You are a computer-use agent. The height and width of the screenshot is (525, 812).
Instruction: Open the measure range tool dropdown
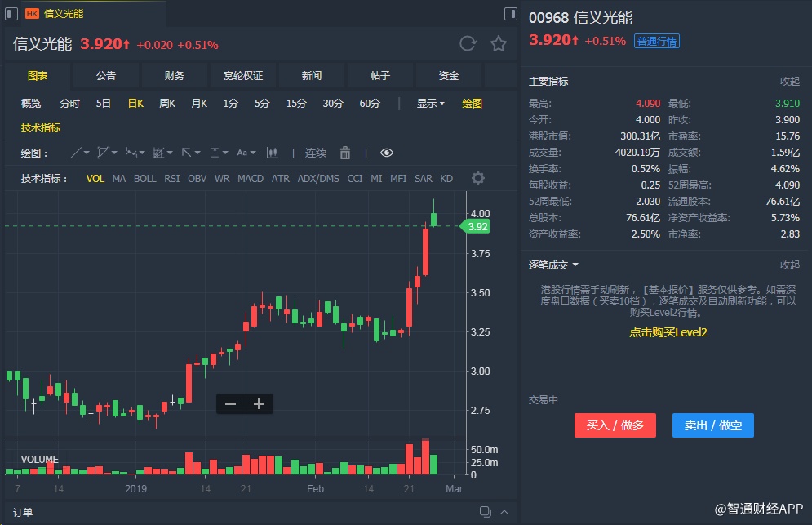point(219,153)
